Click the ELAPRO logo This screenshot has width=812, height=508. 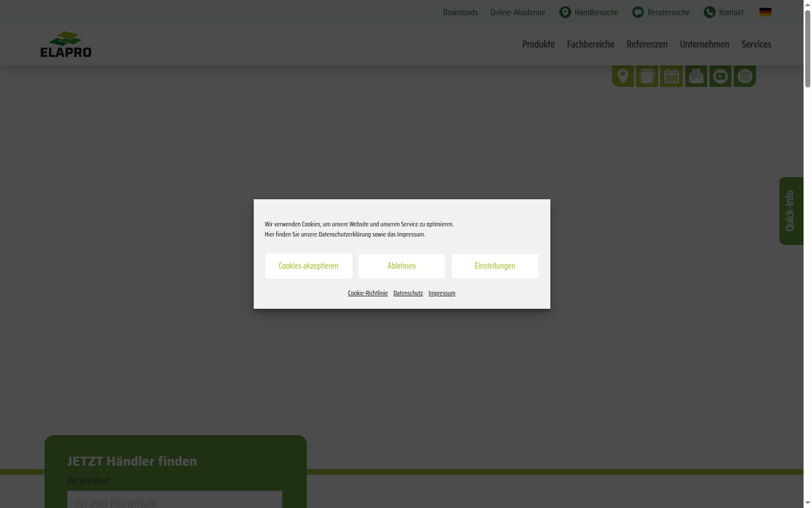pyautogui.click(x=66, y=44)
